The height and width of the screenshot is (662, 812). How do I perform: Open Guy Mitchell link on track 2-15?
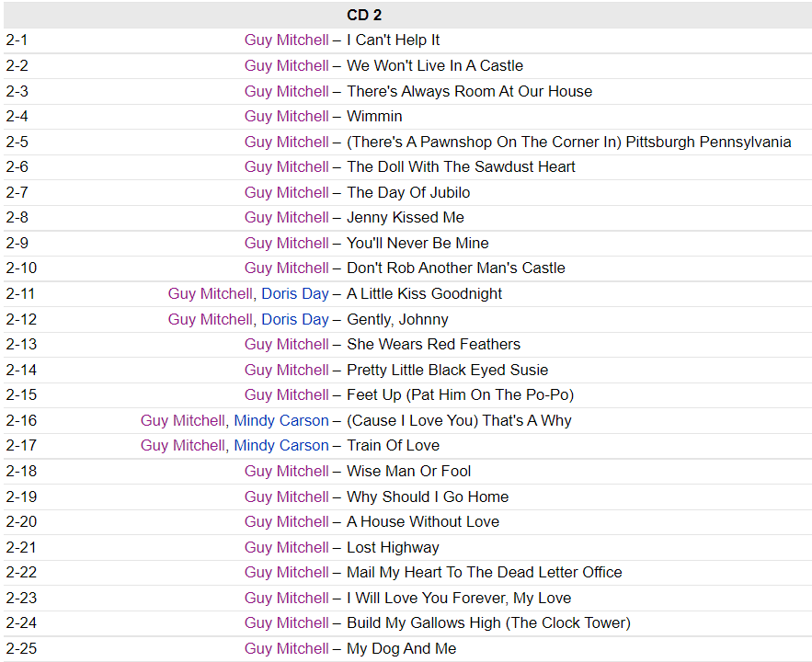coord(286,395)
